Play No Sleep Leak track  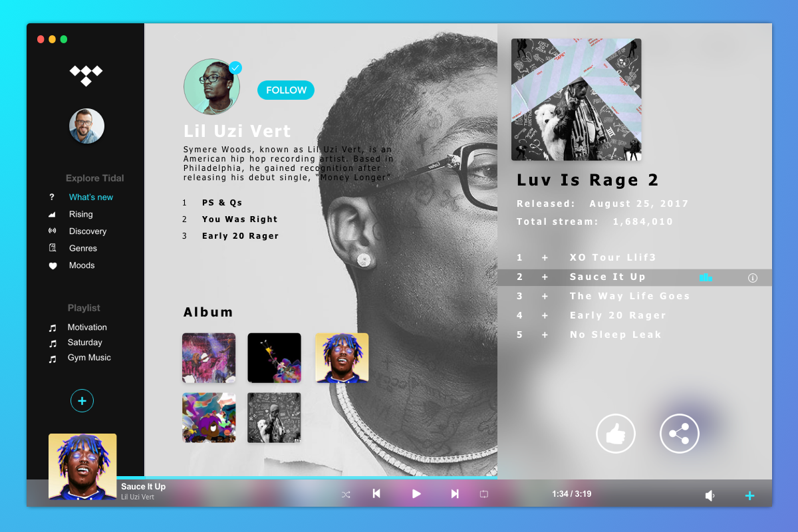(x=616, y=334)
